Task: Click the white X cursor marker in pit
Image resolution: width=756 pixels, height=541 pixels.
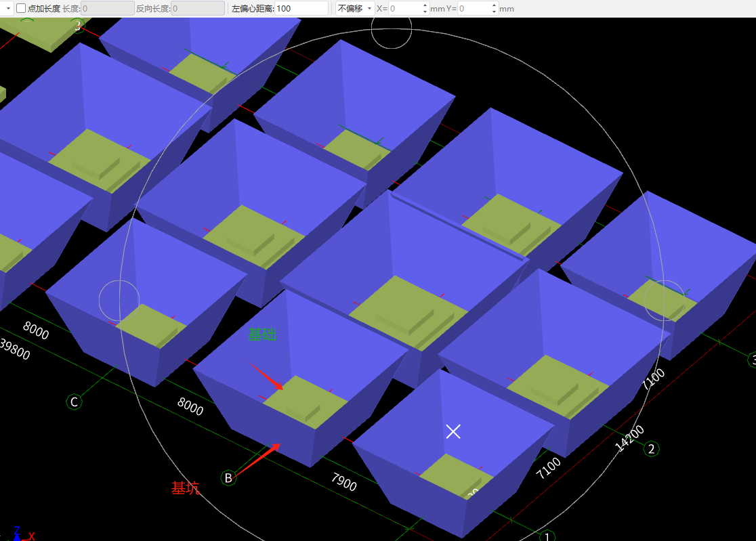Action: click(453, 431)
